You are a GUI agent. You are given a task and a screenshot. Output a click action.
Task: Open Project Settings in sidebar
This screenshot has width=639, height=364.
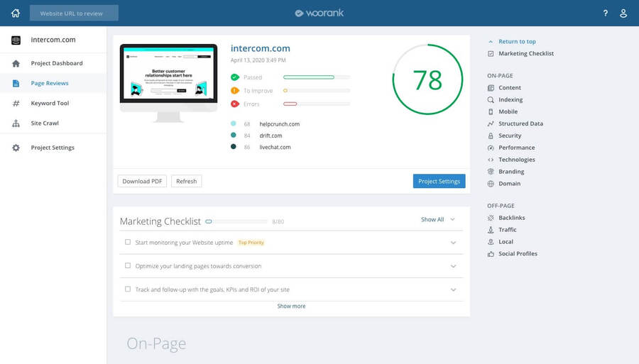click(53, 148)
